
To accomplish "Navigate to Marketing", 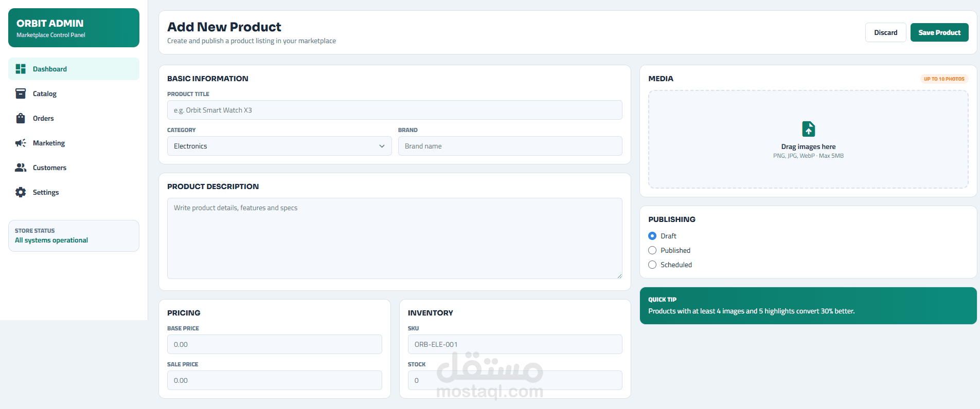I will 74,143.
